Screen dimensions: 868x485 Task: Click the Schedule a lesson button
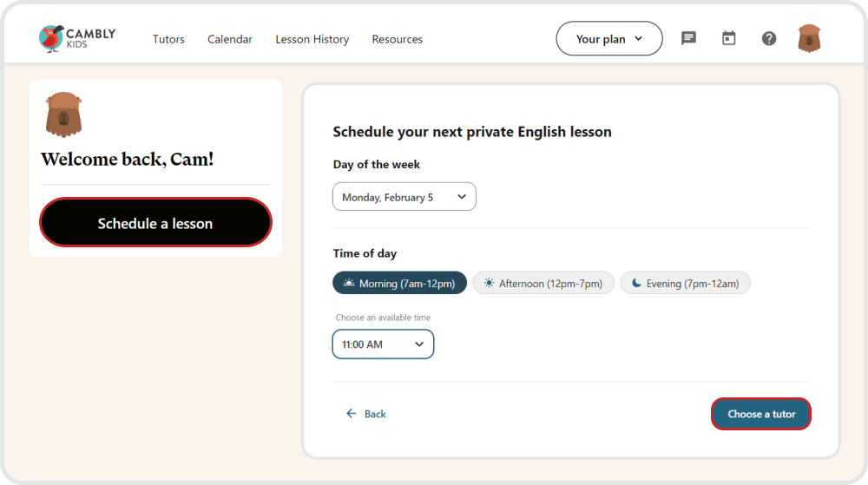tap(155, 223)
